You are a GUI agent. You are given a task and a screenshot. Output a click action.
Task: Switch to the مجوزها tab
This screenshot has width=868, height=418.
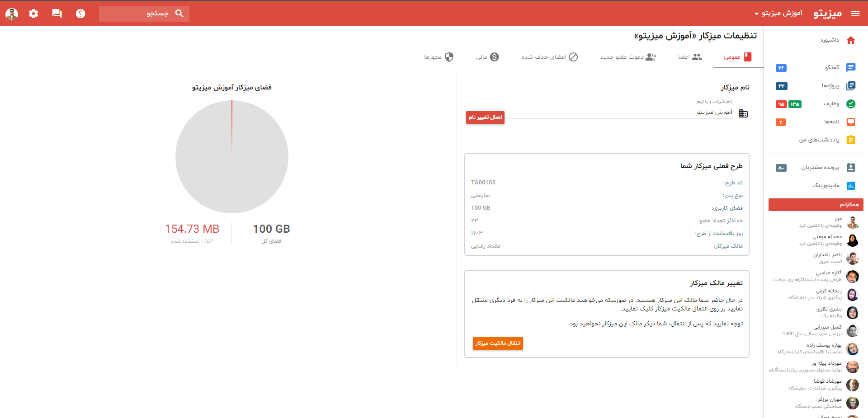click(439, 57)
